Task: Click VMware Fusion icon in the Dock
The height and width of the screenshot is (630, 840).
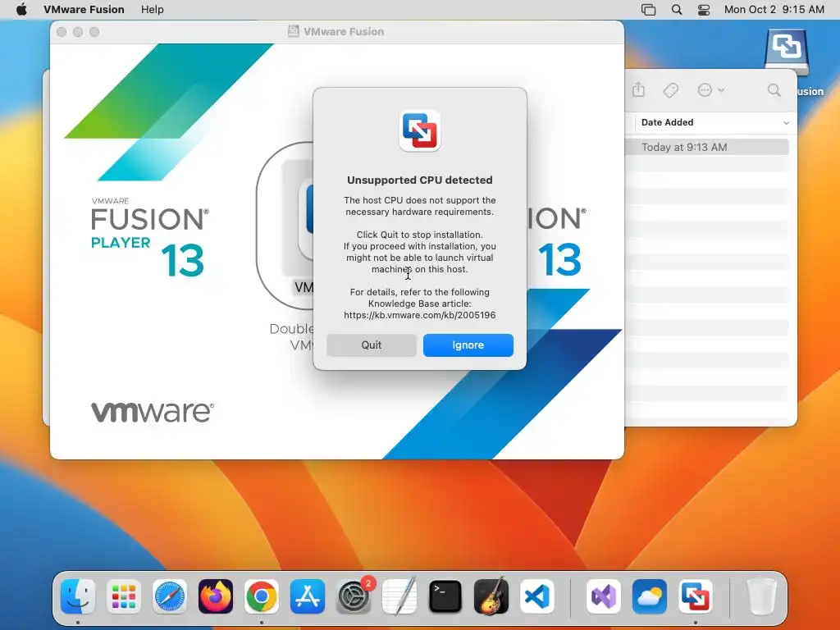Action: pos(696,596)
